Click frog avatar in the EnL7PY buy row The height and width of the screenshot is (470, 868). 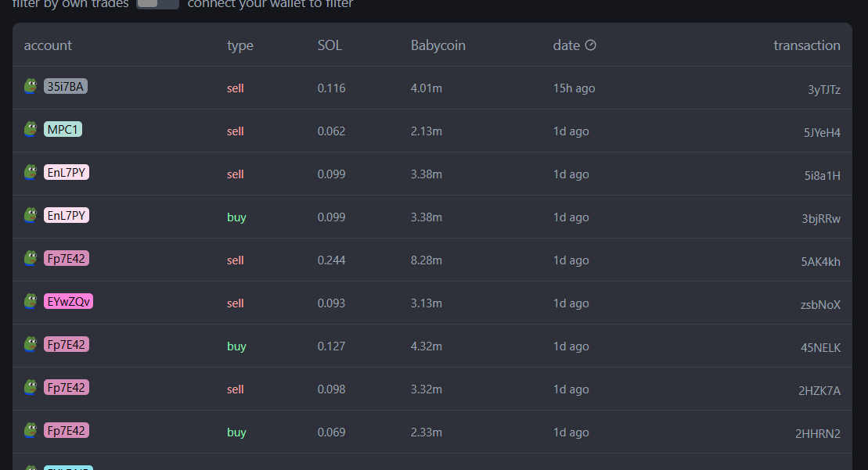tap(31, 215)
